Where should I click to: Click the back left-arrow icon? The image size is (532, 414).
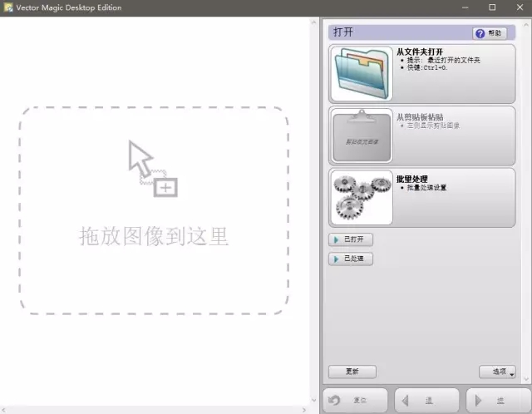click(x=406, y=400)
